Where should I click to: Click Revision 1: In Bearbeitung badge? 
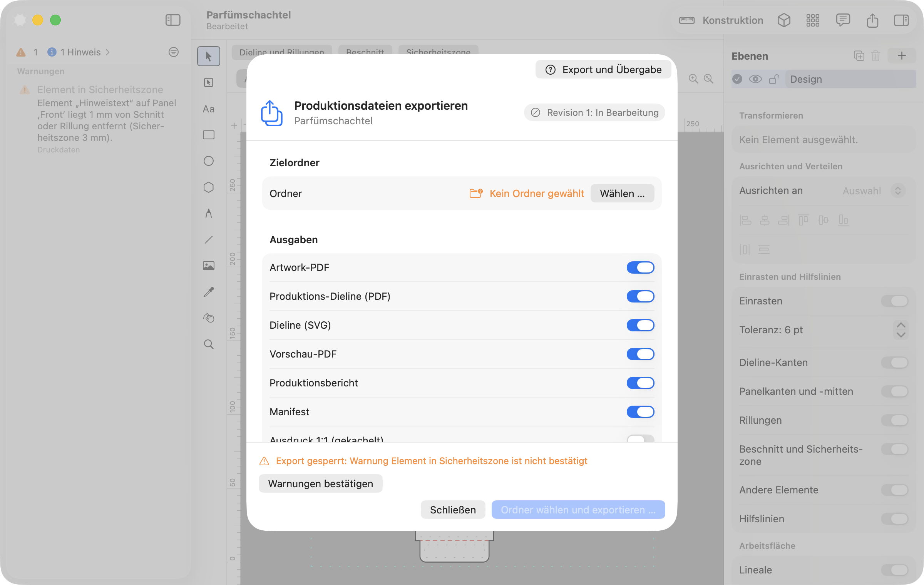tap(594, 112)
